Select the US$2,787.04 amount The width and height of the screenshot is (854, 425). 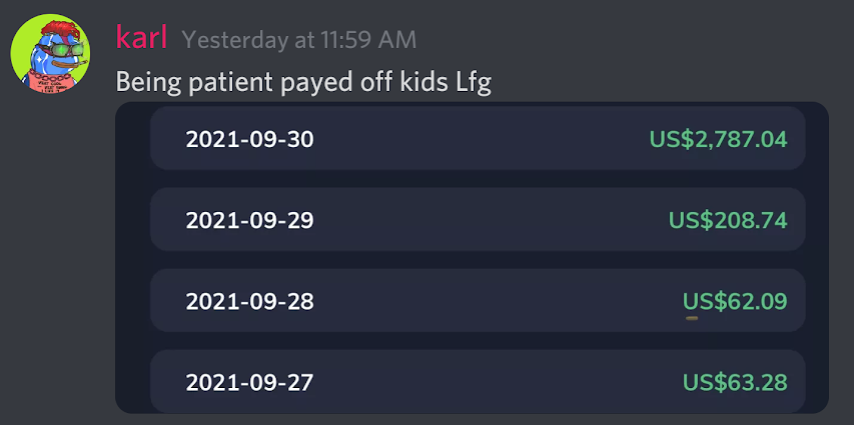pyautogui.click(x=718, y=139)
